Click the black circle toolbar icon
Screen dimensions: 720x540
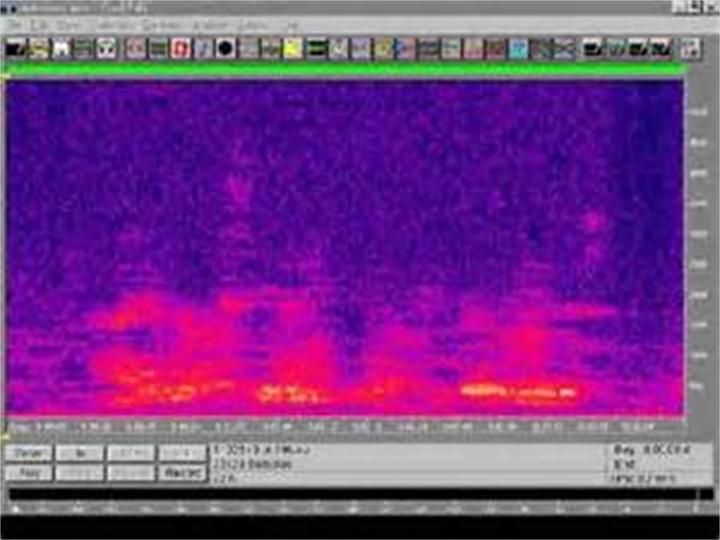coord(226,47)
